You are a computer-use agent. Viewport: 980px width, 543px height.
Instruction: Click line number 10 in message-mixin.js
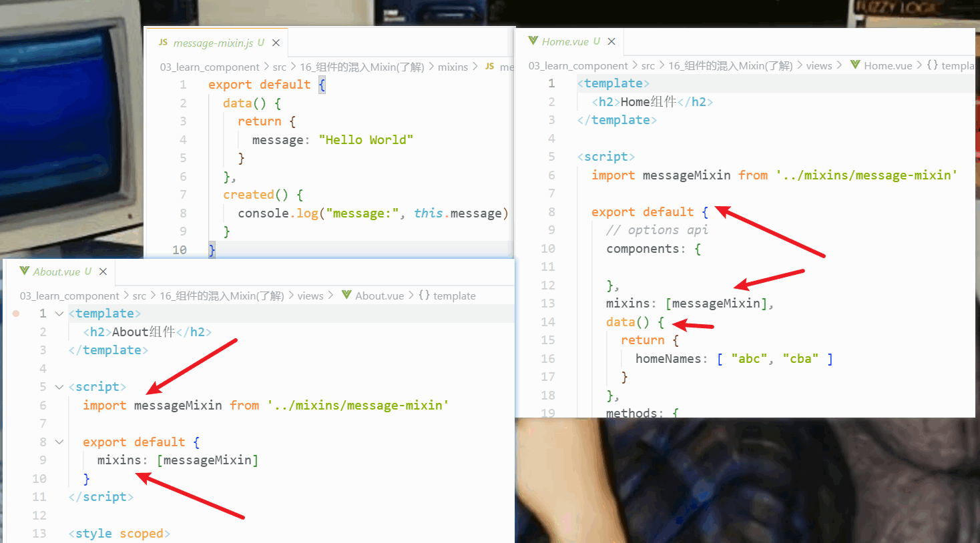[180, 249]
